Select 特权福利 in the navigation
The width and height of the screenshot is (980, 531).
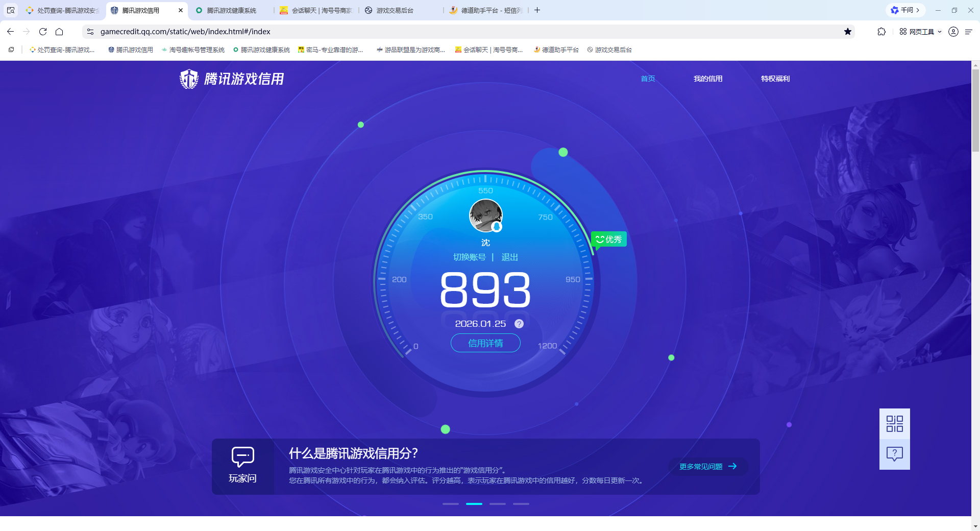point(774,79)
